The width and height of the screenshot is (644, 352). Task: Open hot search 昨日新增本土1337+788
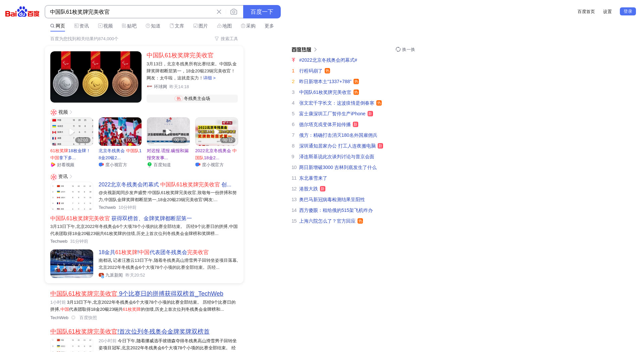point(325,81)
